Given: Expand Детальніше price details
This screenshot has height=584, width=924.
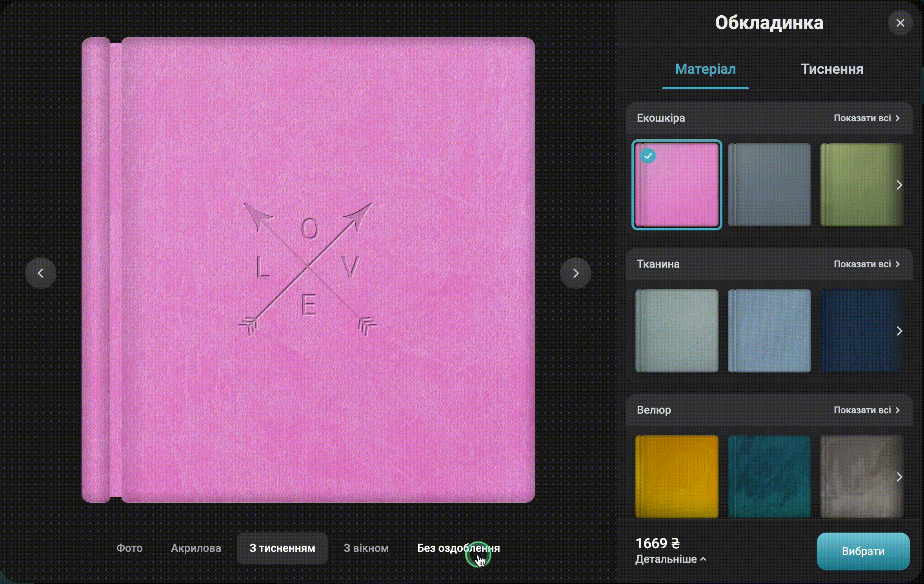Looking at the screenshot, I should pos(671,559).
